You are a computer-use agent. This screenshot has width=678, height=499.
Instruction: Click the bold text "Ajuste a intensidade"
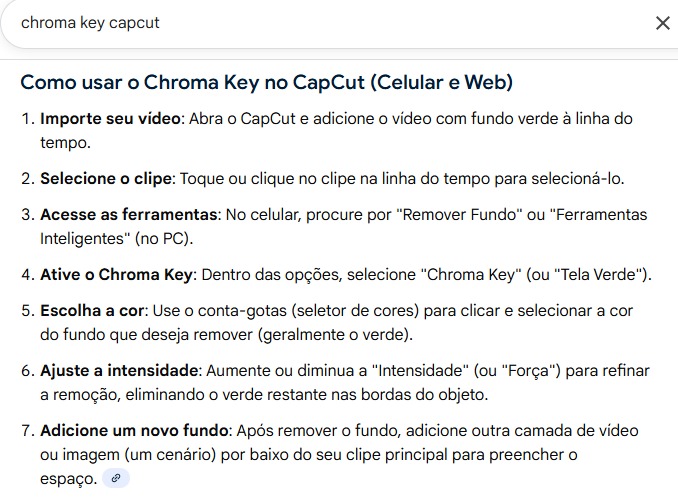point(118,371)
